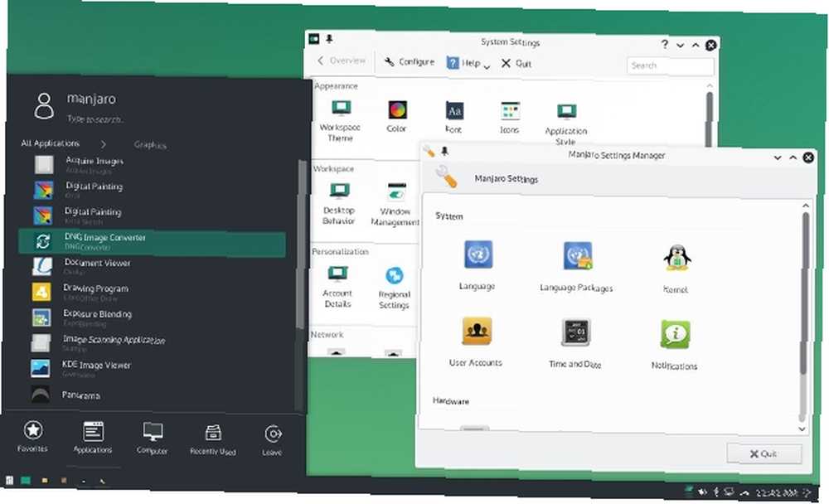Click Type to search field in launcher

(x=95, y=119)
